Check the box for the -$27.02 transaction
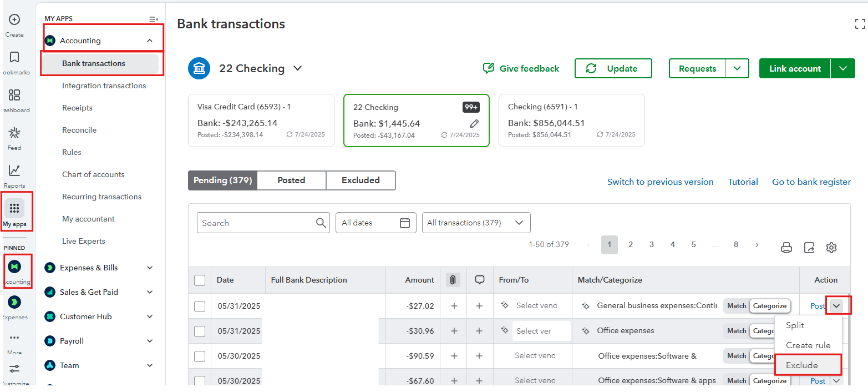This screenshot has height=392, width=868. tap(200, 306)
